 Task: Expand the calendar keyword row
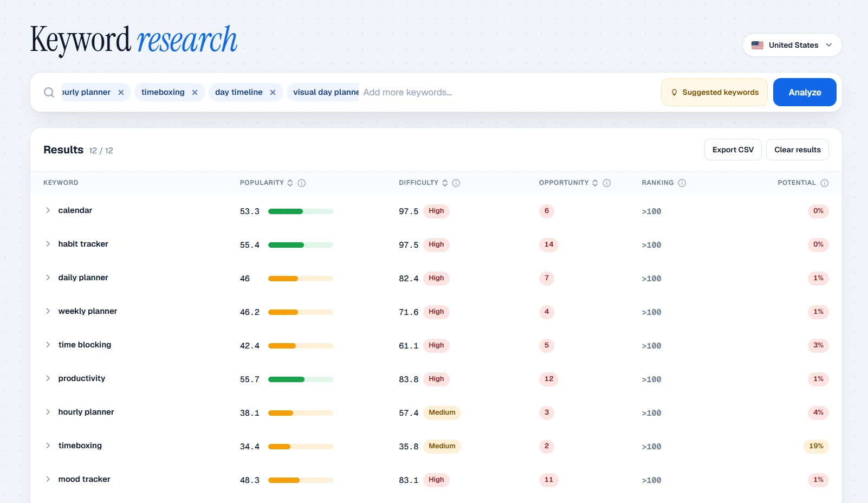(x=48, y=210)
